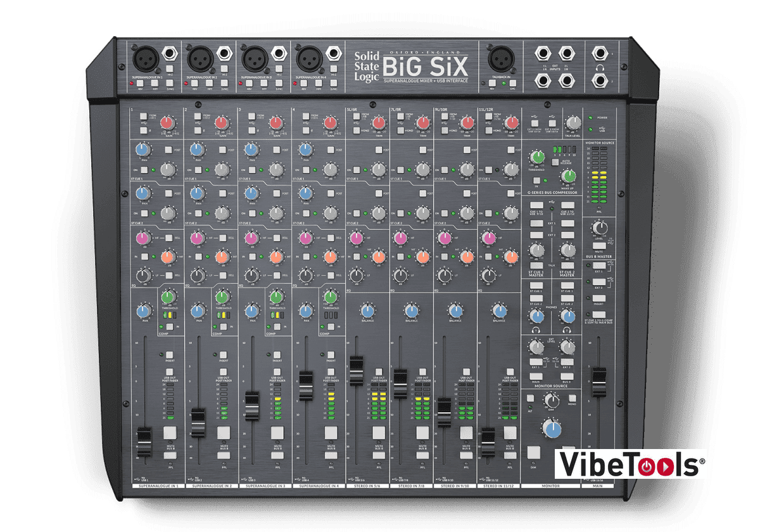Toggle channel 1 EQ IN button

(144, 256)
